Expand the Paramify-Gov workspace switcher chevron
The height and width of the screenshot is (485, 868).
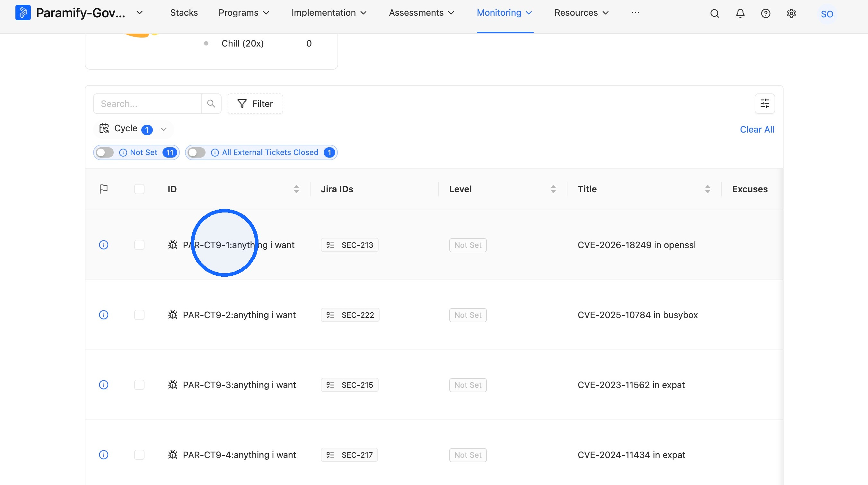pos(139,13)
